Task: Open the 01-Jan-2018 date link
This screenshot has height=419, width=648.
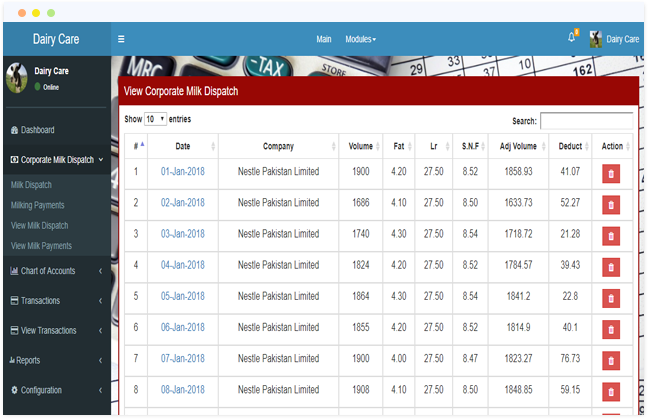Action: click(x=183, y=171)
